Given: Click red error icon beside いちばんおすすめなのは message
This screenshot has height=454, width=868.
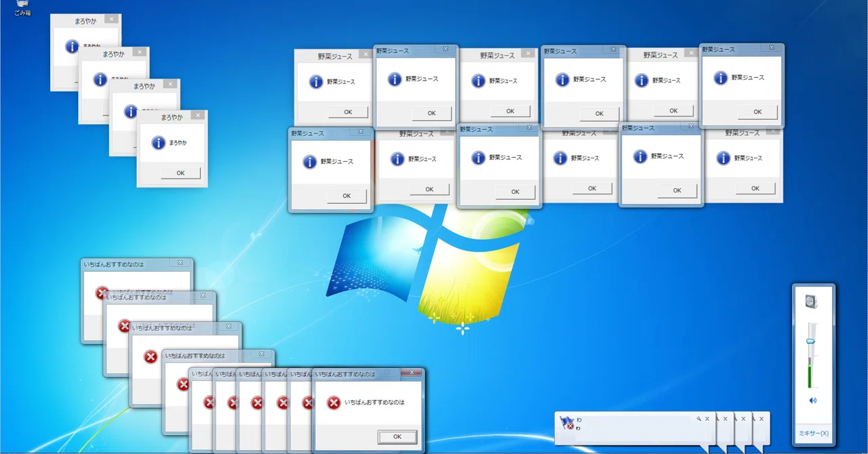Looking at the screenshot, I should pyautogui.click(x=334, y=403).
